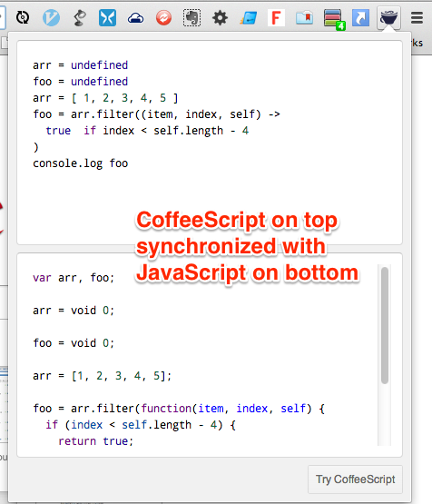Click the blue paper plane extension icon
This screenshot has height=504, width=432.
click(x=248, y=18)
